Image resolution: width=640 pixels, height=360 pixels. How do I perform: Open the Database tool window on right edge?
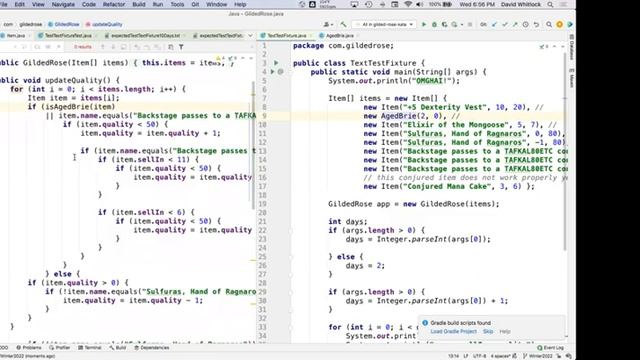(572, 46)
